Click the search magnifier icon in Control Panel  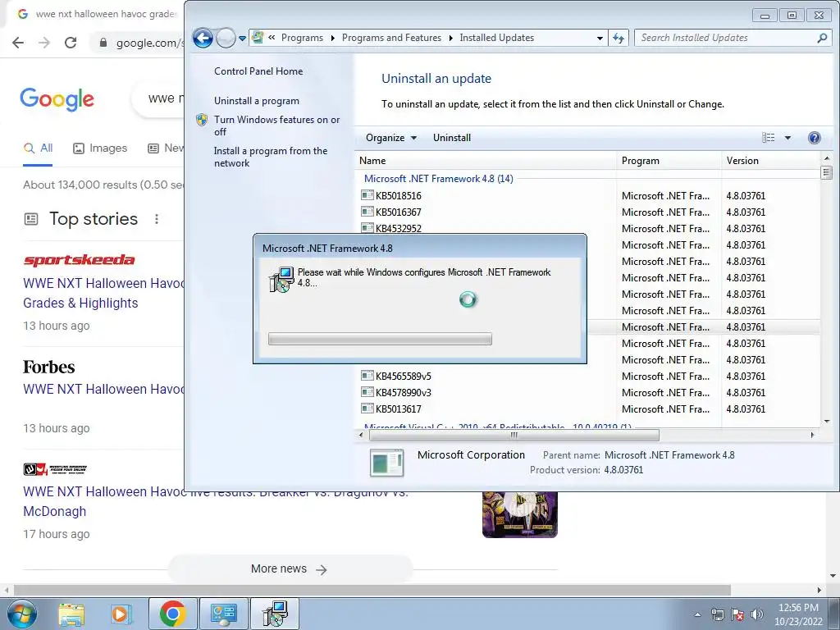tap(822, 38)
